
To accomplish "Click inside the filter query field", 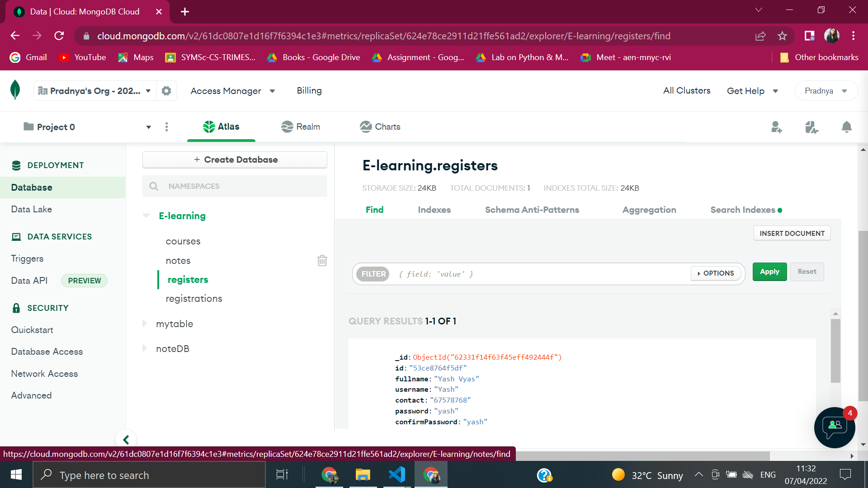I will tap(497, 274).
